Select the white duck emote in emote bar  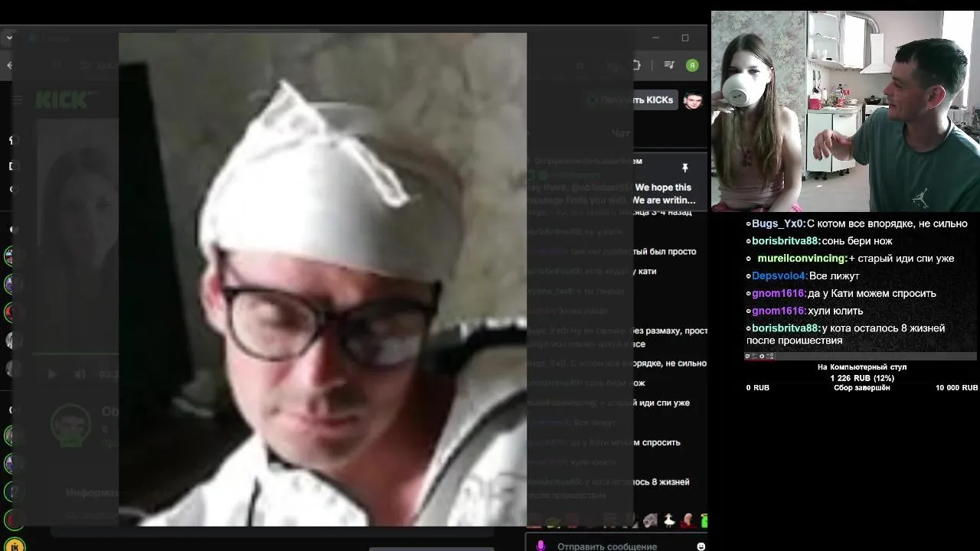(x=669, y=520)
